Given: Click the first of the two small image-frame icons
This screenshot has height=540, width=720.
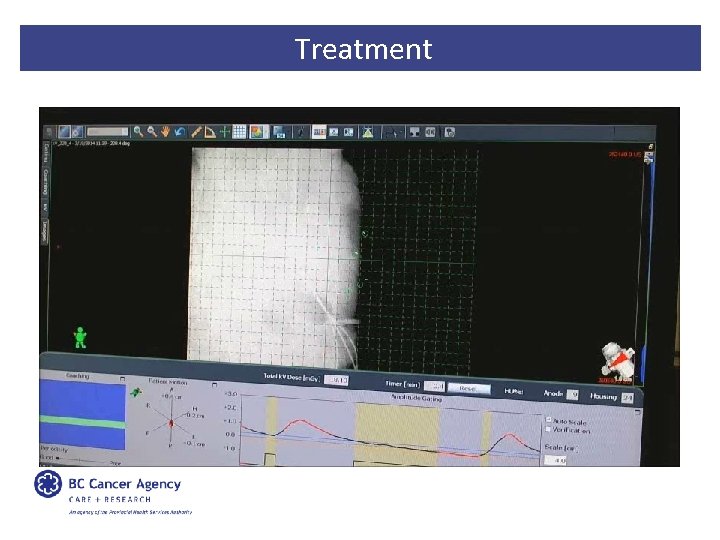Looking at the screenshot, I should pos(334,132).
